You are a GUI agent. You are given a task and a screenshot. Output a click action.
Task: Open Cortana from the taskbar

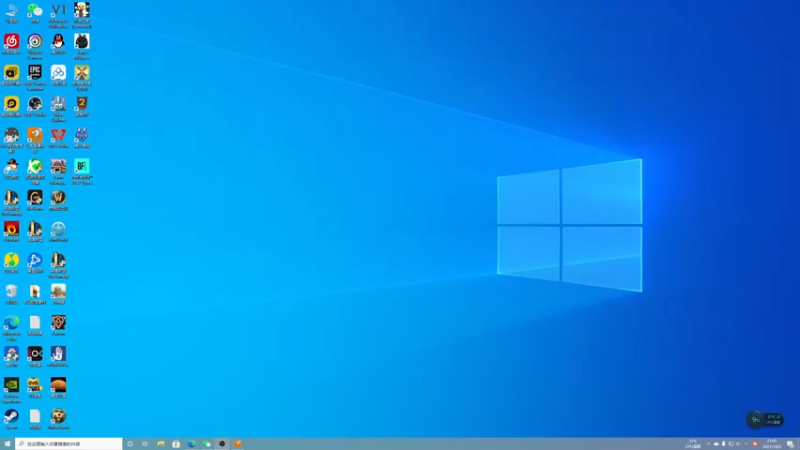pyautogui.click(x=130, y=444)
